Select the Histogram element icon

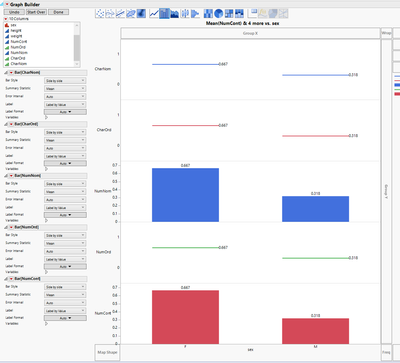coord(195,14)
